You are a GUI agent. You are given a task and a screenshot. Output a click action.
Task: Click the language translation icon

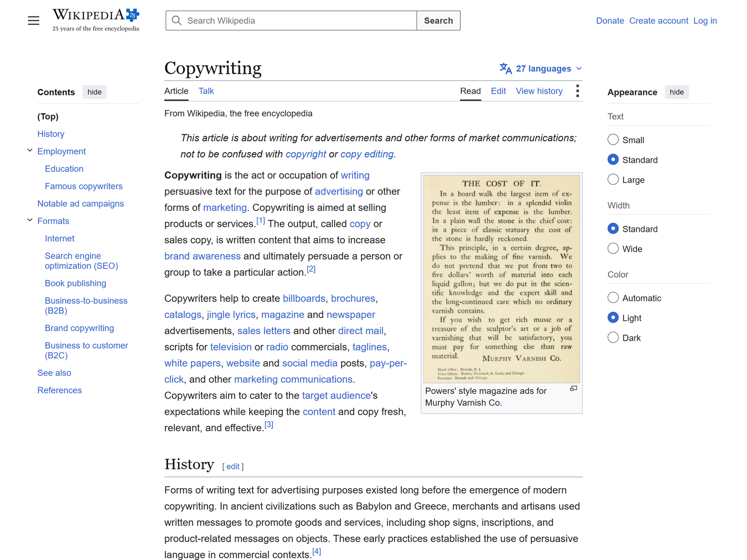click(x=506, y=69)
